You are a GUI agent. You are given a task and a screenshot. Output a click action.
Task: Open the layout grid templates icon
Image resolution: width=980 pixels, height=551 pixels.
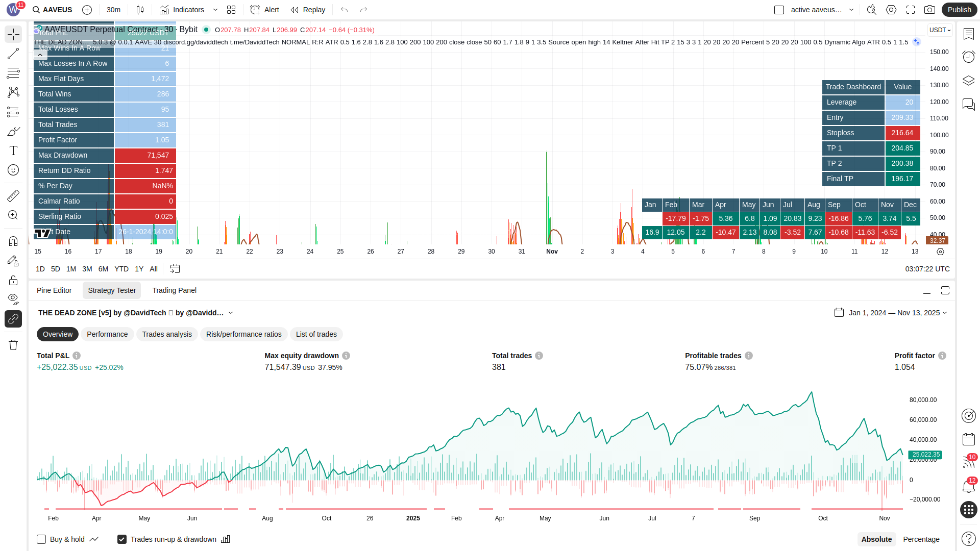click(x=231, y=10)
